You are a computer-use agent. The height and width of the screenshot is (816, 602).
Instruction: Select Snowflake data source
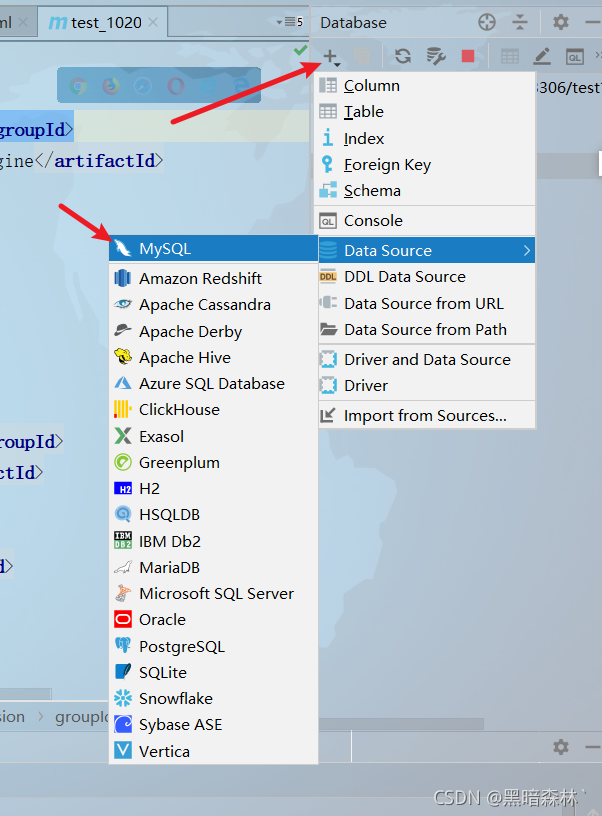click(213, 698)
